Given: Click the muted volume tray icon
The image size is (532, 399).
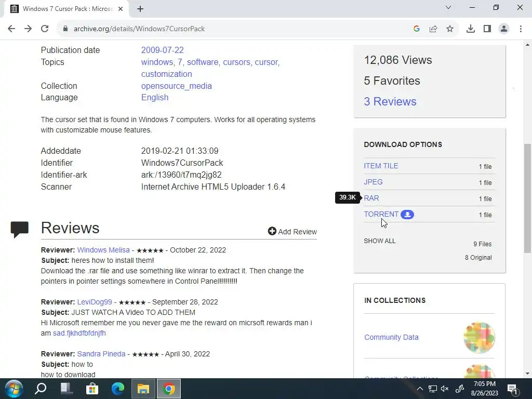Looking at the screenshot, I should click(445, 389).
